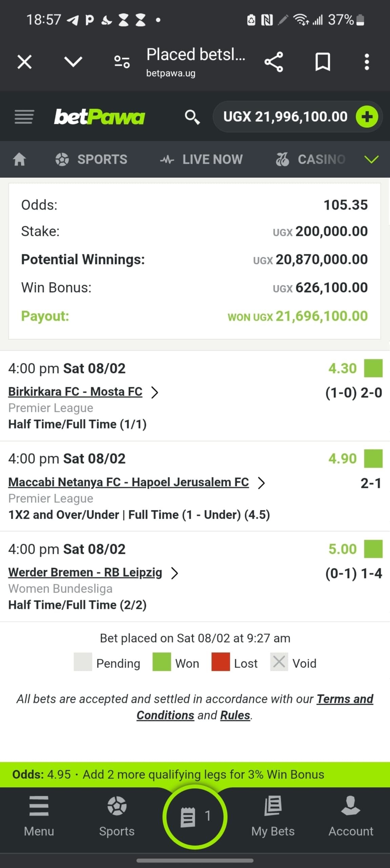
Task: Go to the home icon
Action: click(19, 159)
